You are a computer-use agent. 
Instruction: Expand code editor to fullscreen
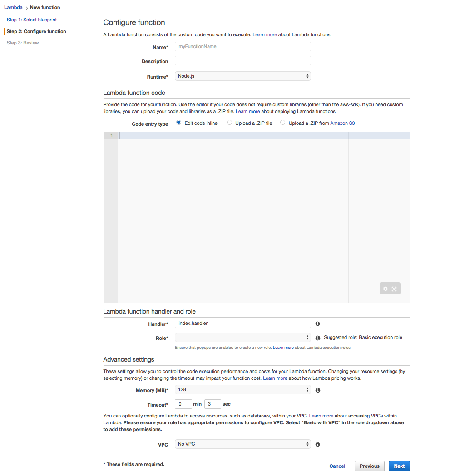(394, 289)
